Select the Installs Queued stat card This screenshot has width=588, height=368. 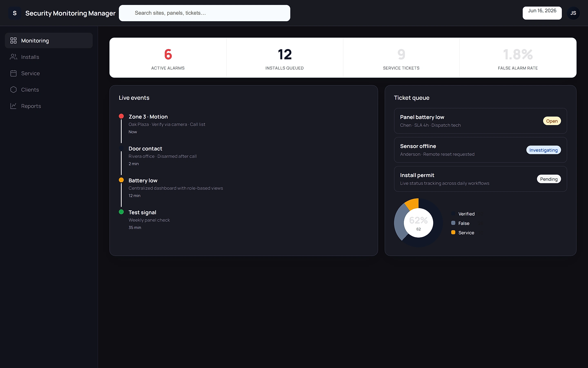(285, 58)
